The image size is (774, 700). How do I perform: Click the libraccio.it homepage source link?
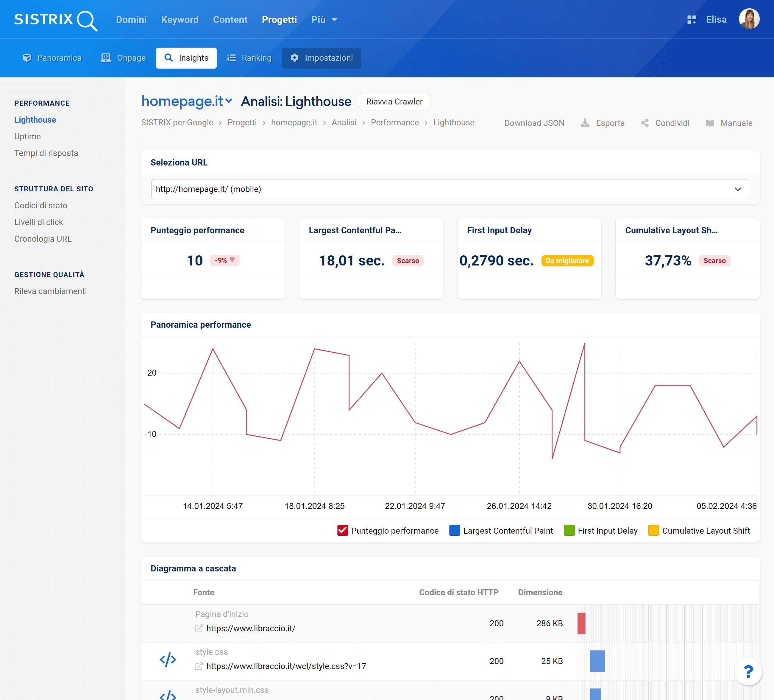(x=250, y=628)
